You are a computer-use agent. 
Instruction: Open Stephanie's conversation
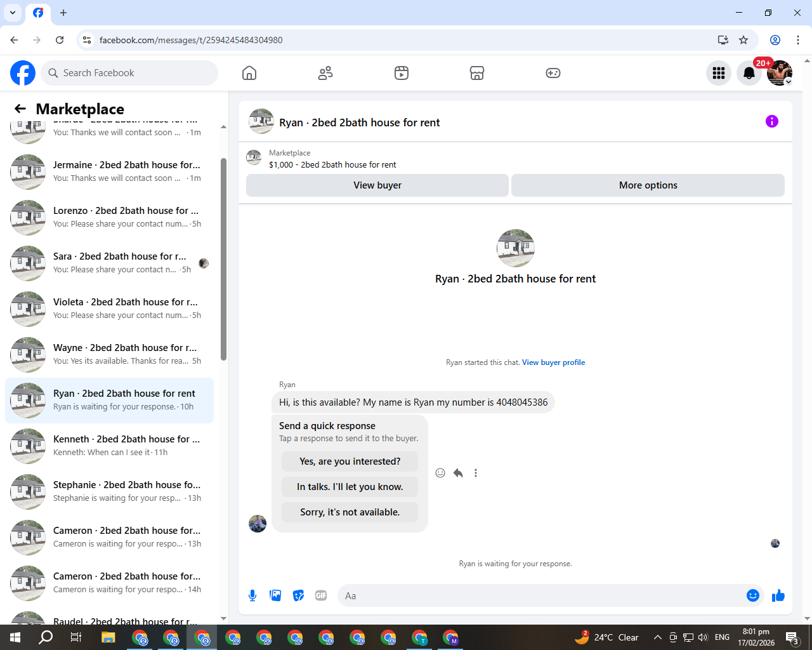tap(109, 491)
